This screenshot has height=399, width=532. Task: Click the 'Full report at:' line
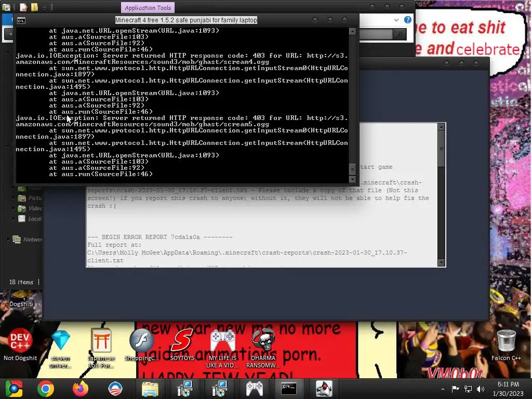(x=114, y=245)
